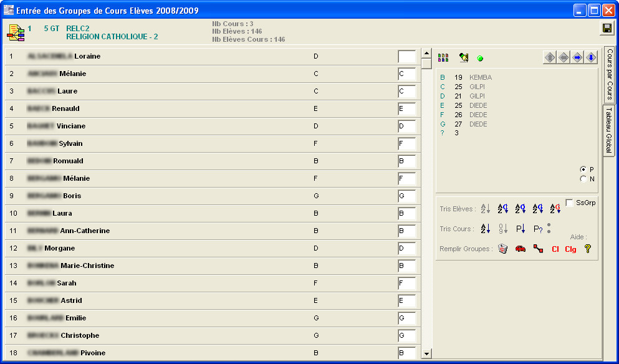Select student Sarah in row 14
This screenshot has width=619, height=364.
pos(213,283)
